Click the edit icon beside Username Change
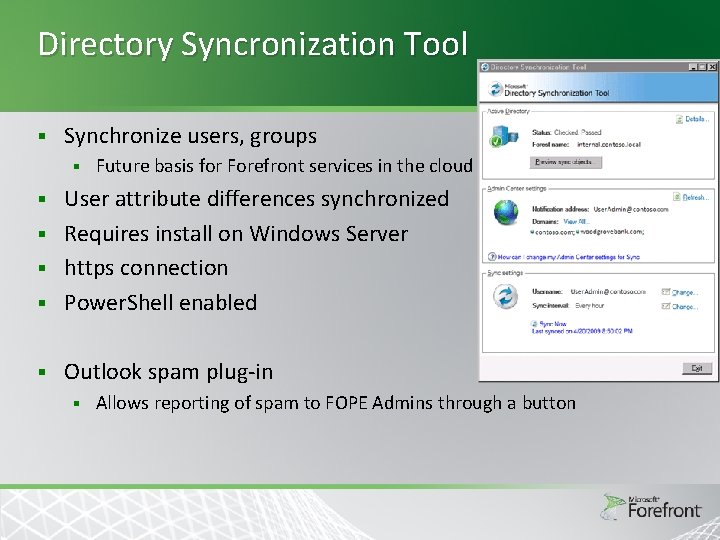This screenshot has height=540, width=720. coord(666,292)
